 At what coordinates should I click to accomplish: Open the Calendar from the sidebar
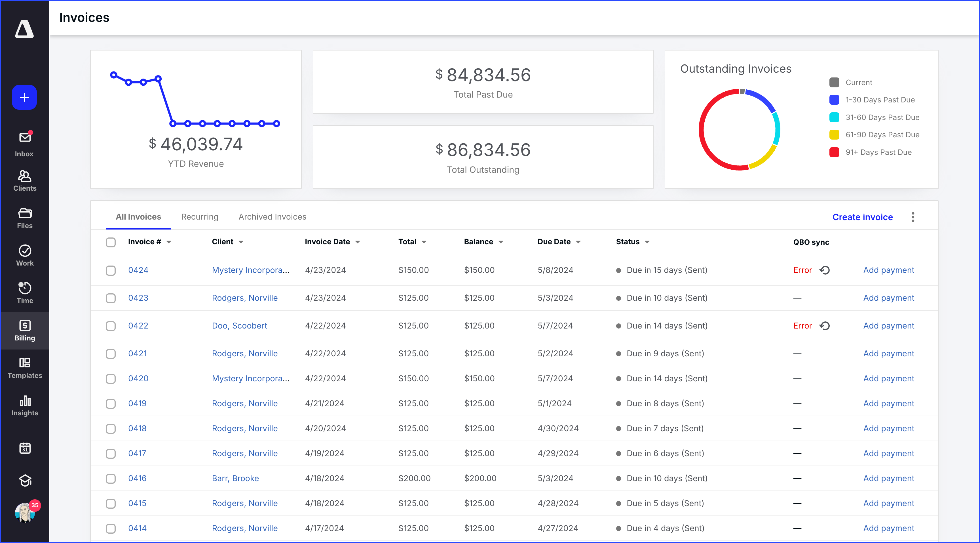24,448
